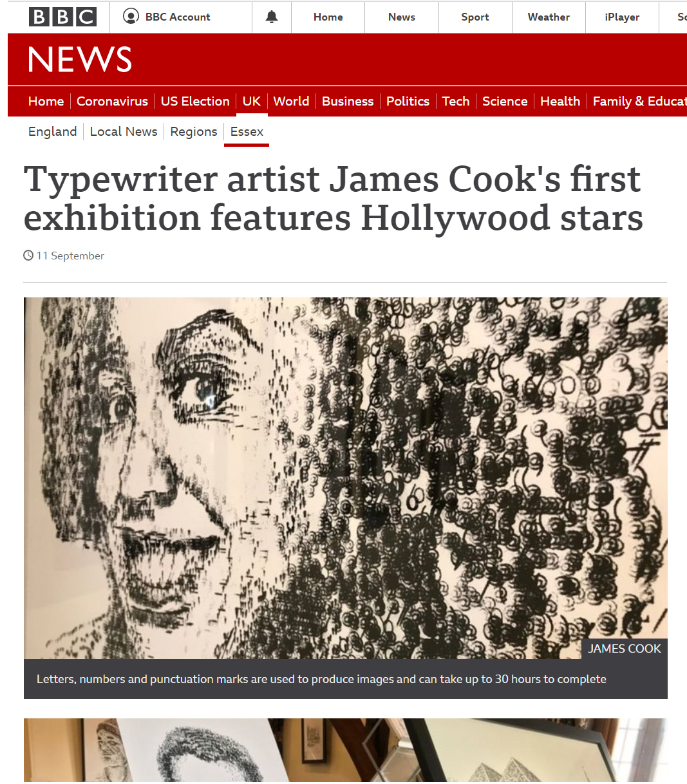The height and width of the screenshot is (784, 687).
Task: Click the typewriter portrait main image
Action: pyautogui.click(x=346, y=478)
